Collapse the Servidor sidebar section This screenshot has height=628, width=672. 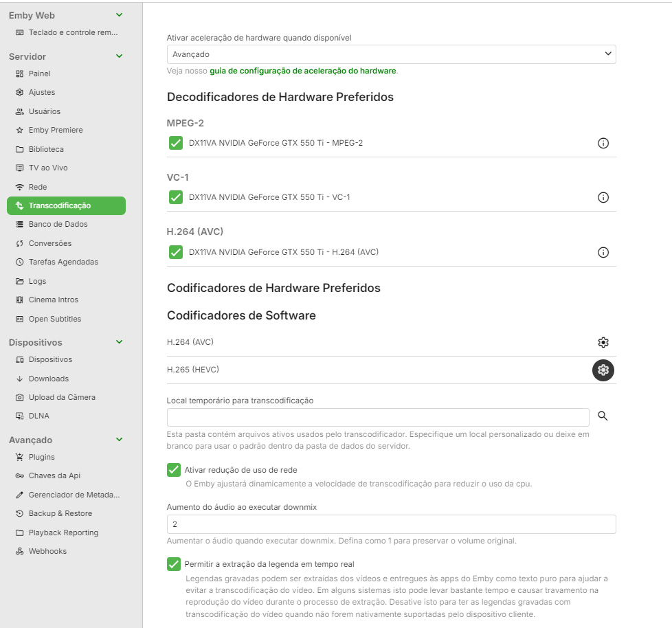120,56
